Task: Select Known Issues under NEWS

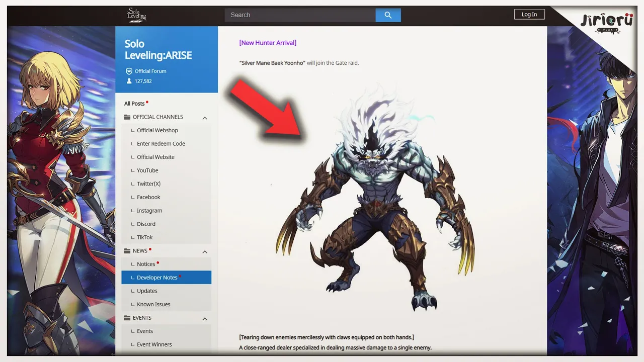Action: 153,305
